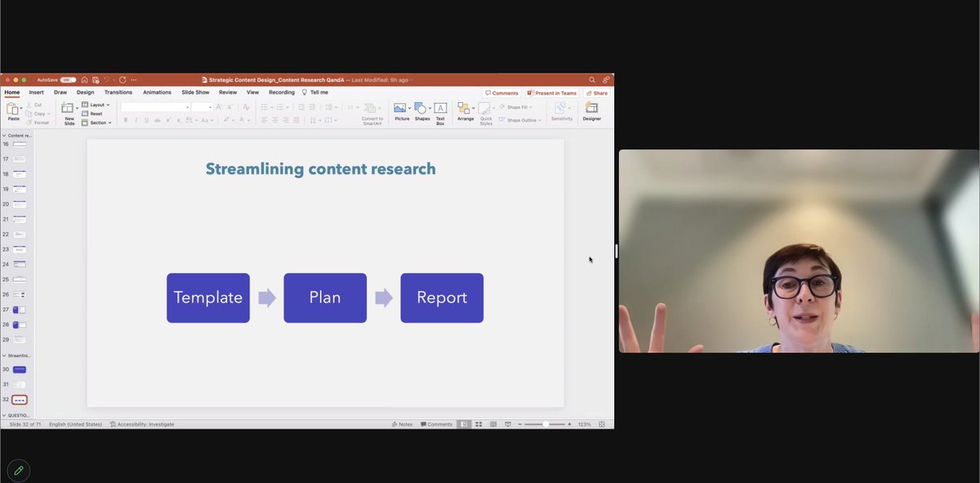
Task: Select slide 30 thumbnail
Action: tap(20, 369)
